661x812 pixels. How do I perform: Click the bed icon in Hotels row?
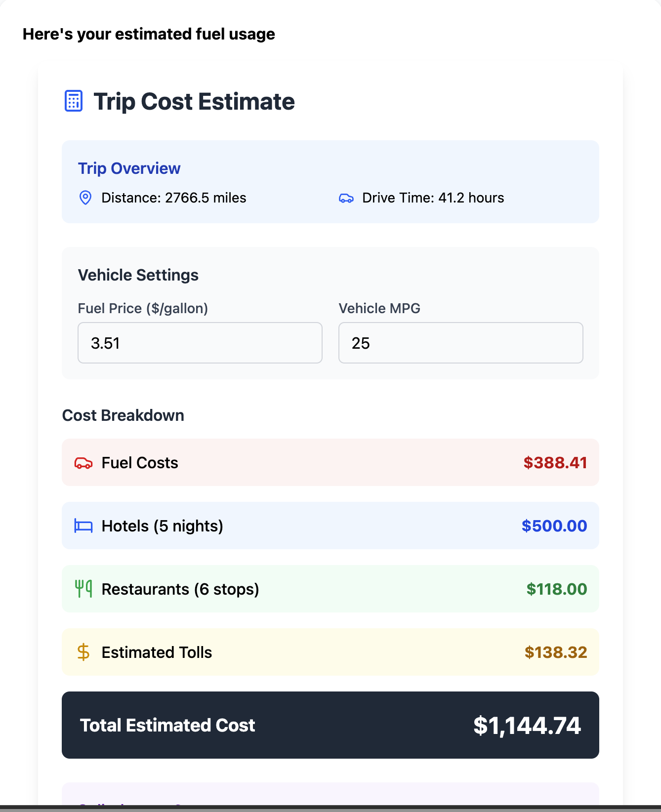[x=83, y=526]
